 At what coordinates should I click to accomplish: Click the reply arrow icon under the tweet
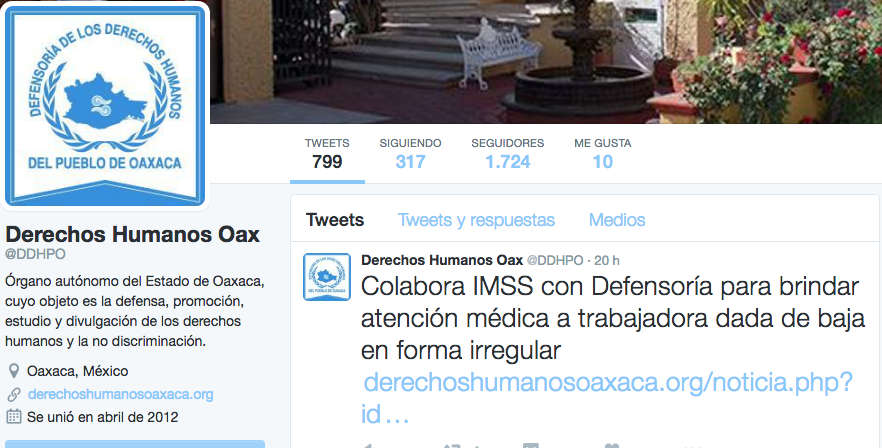pos(368,446)
